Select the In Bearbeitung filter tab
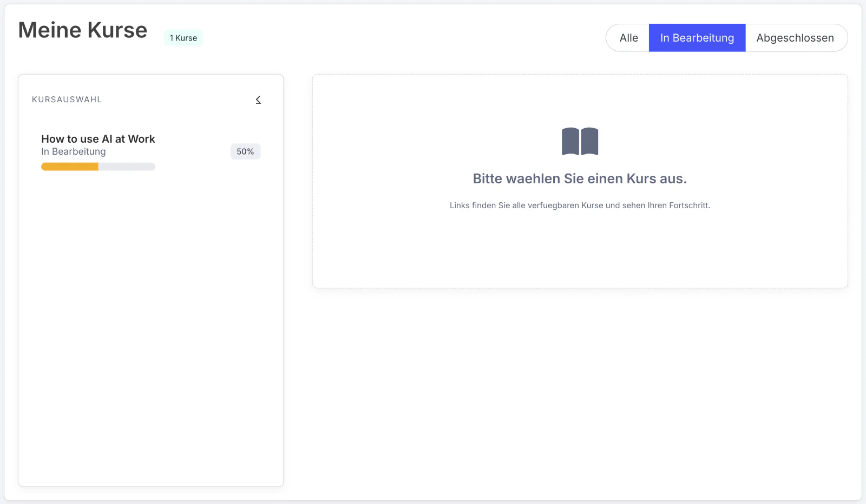This screenshot has width=866, height=504. coord(697,38)
